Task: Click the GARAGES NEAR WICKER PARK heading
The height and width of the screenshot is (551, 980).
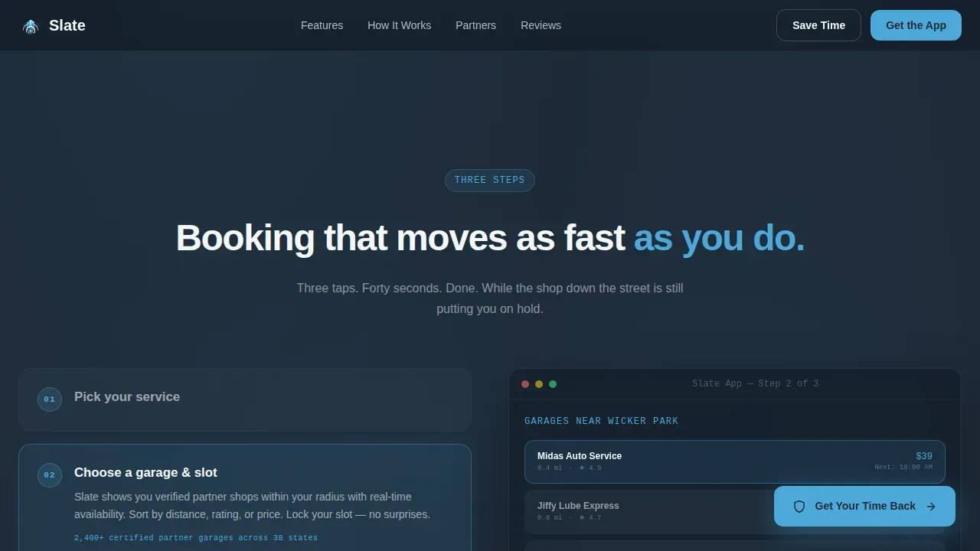Action: point(601,421)
